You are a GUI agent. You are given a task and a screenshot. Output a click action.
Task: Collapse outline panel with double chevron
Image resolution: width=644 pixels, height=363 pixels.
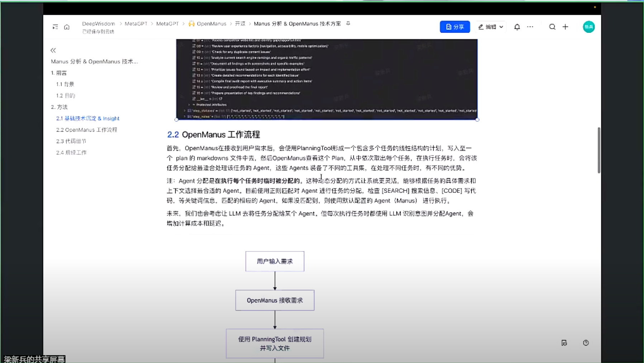point(53,50)
